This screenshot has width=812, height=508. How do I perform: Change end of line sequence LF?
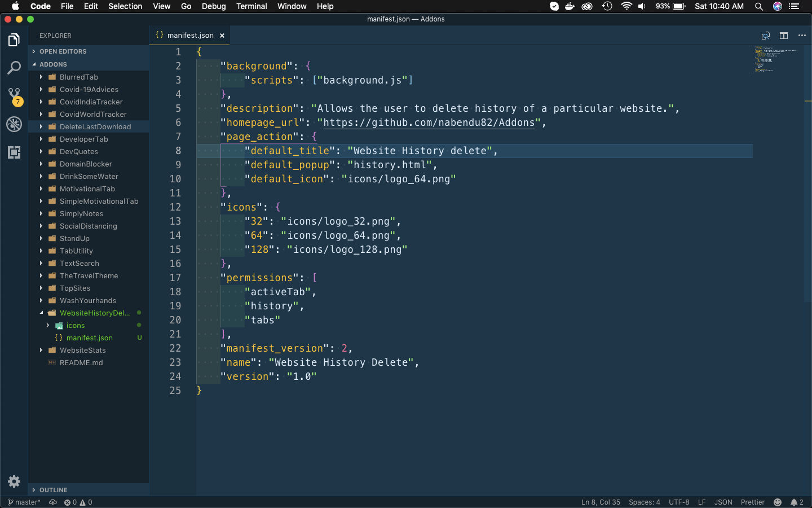coord(701,502)
